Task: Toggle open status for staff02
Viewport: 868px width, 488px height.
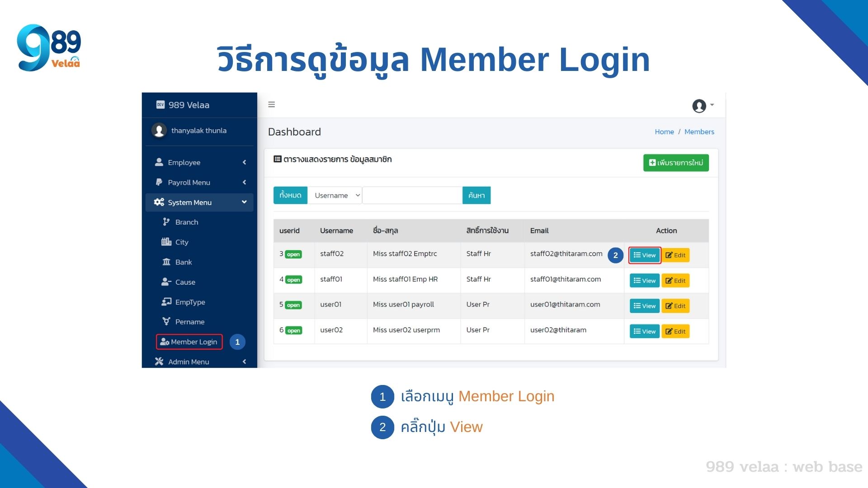Action: [x=293, y=254]
